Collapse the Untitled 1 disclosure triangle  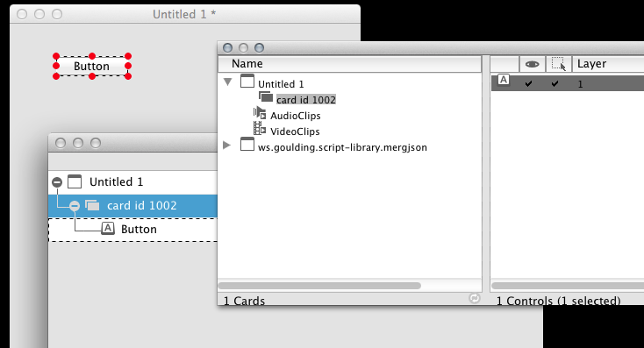point(227,82)
